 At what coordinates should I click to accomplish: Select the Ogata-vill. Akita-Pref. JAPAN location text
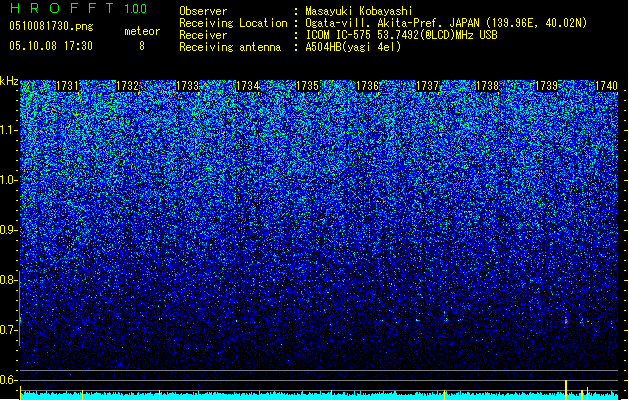click(446, 23)
